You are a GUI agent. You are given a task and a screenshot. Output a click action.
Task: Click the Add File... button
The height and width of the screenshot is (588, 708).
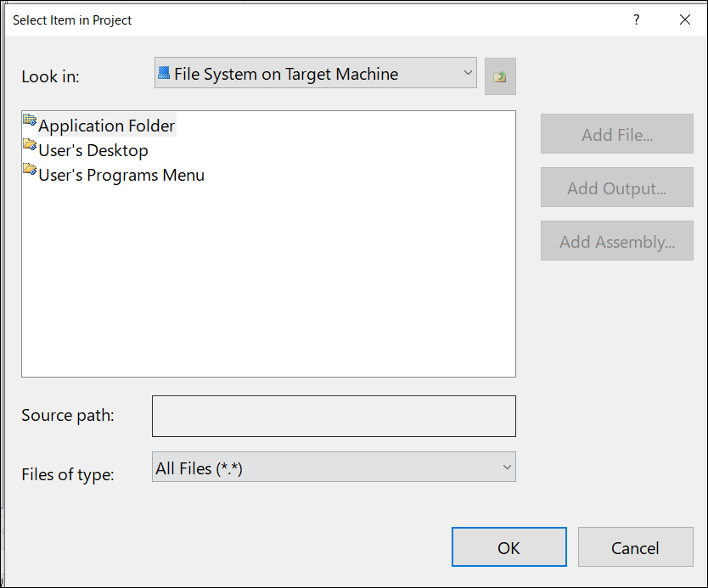point(617,134)
